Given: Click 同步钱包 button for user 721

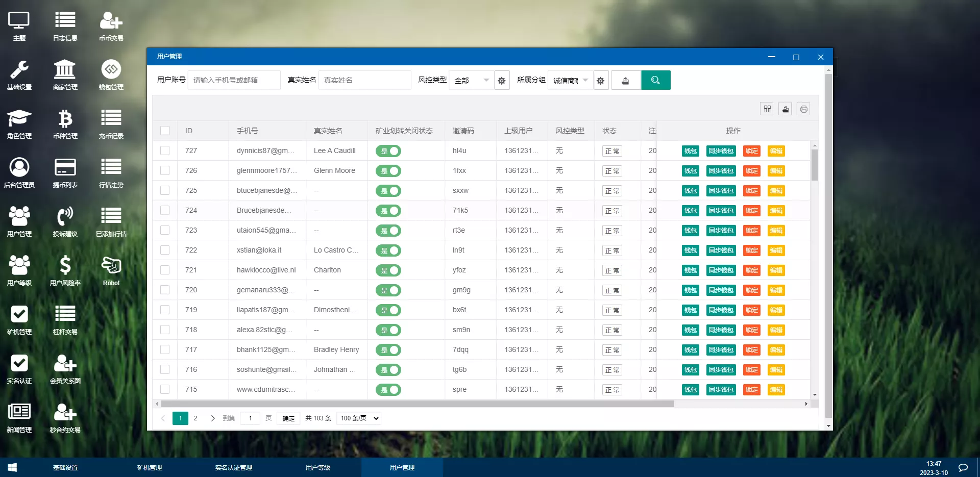Looking at the screenshot, I should click(x=721, y=270).
